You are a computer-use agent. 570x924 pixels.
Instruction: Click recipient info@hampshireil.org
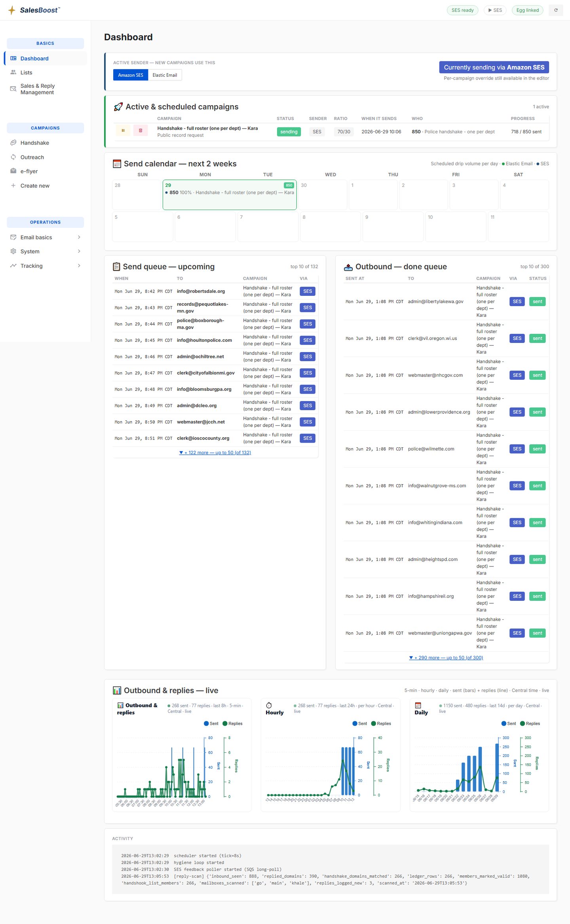coord(431,596)
